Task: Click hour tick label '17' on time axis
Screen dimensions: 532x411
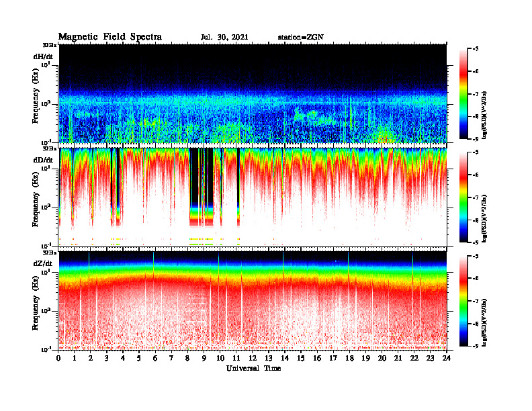Action: coord(334,358)
